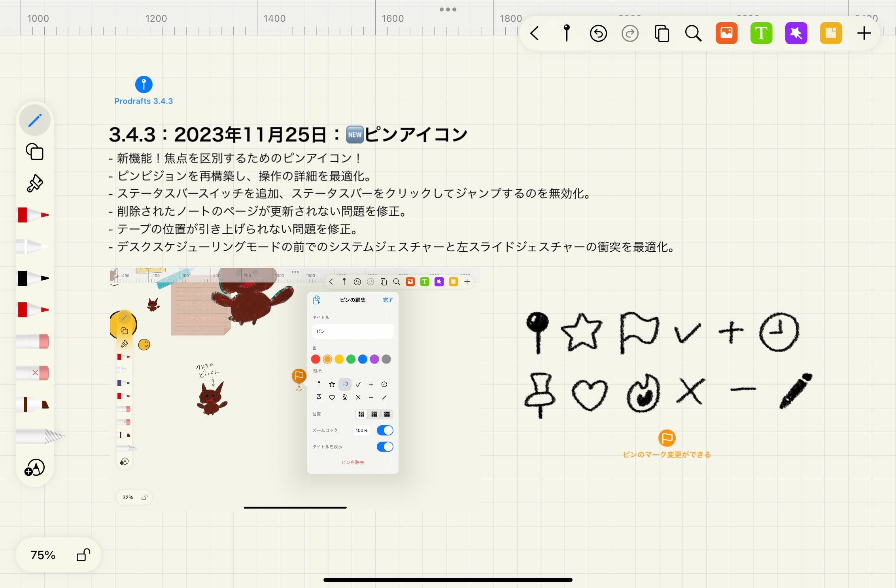Select the hand-drawn star icon
The width and height of the screenshot is (896, 588).
pos(581,332)
